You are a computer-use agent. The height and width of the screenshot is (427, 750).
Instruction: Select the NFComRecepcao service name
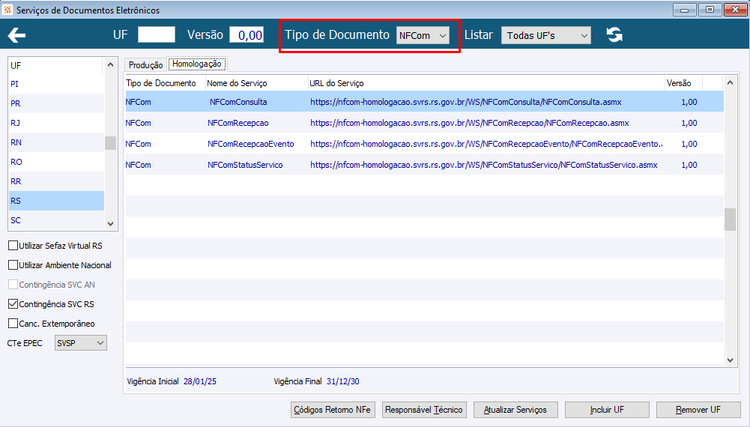tap(238, 123)
